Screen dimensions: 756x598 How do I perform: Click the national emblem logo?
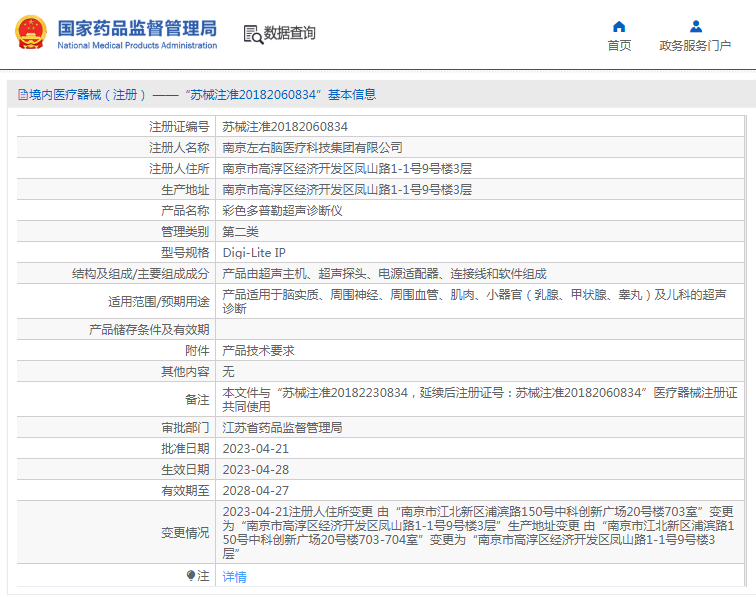[31, 32]
